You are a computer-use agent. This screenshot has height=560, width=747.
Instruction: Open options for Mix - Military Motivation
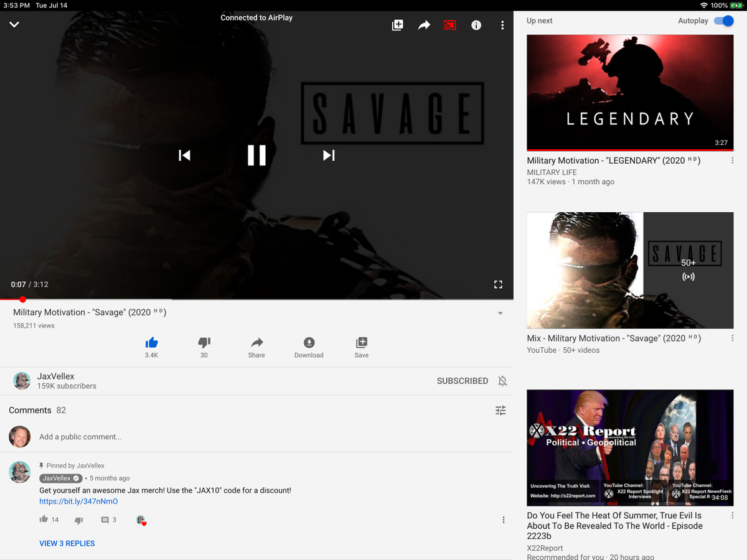coord(732,338)
